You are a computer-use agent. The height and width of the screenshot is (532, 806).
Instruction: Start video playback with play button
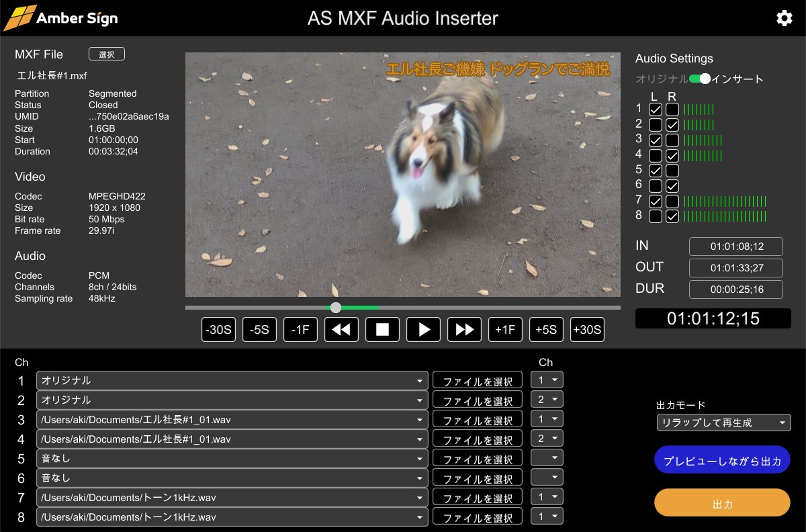tap(424, 330)
